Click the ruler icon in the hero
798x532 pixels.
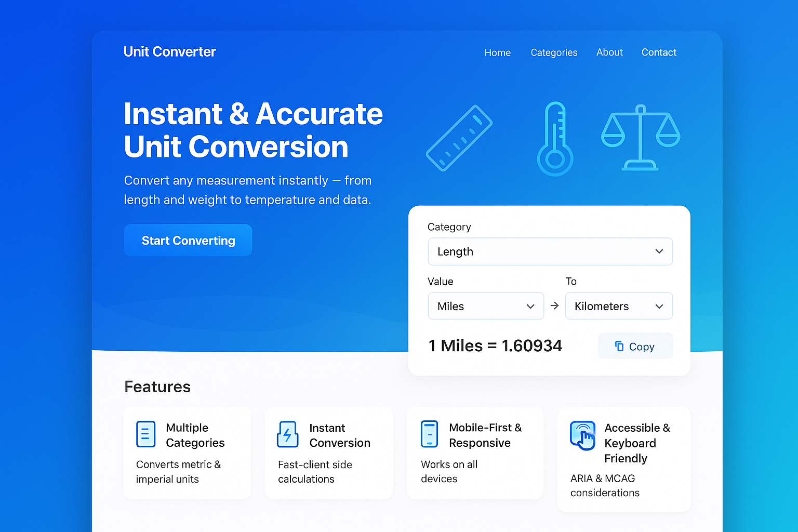click(459, 138)
